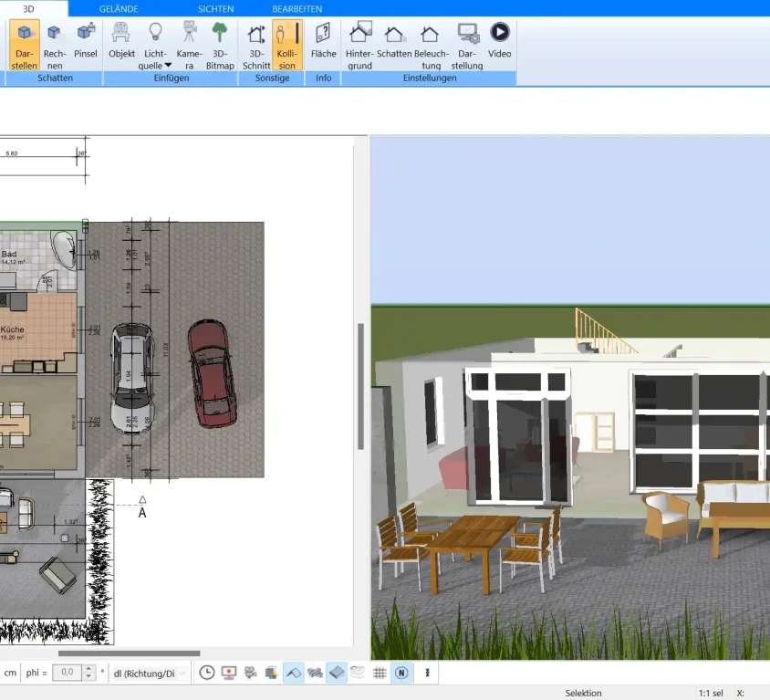Click the horizontal scrollbar of the 2D plan
Image resolution: width=770 pixels, height=700 pixels.
tap(130, 653)
